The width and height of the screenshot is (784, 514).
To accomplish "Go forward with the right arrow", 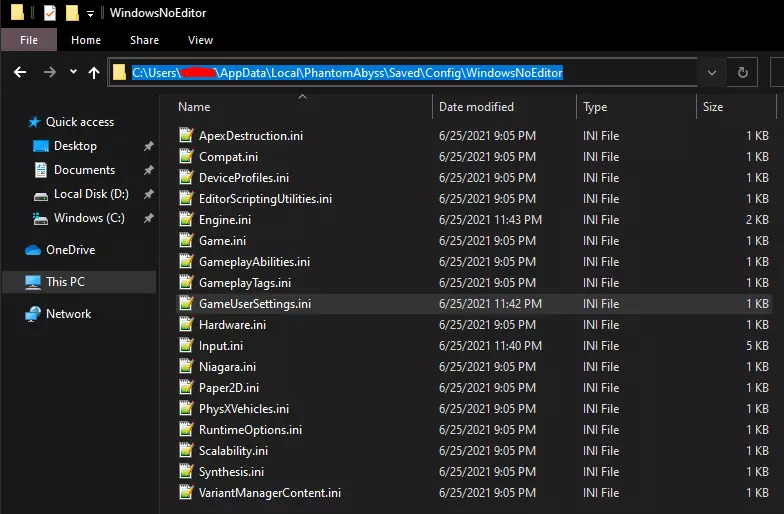I will pos(50,72).
